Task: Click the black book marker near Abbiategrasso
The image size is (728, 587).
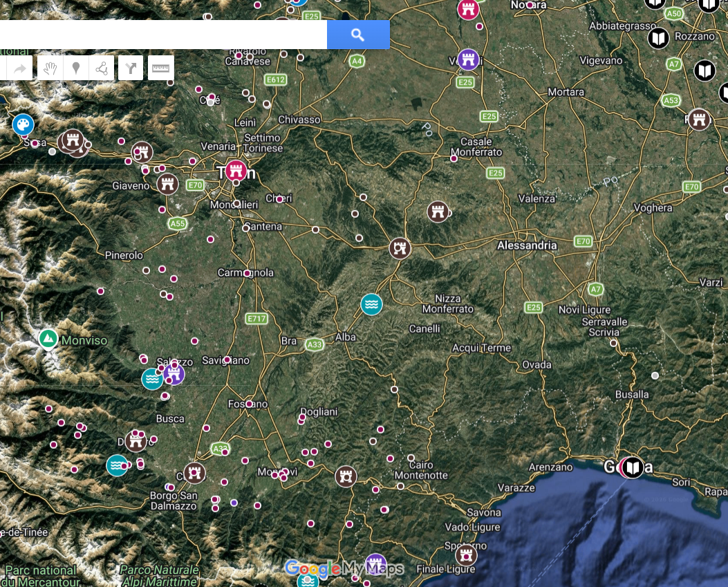Action: click(658, 38)
